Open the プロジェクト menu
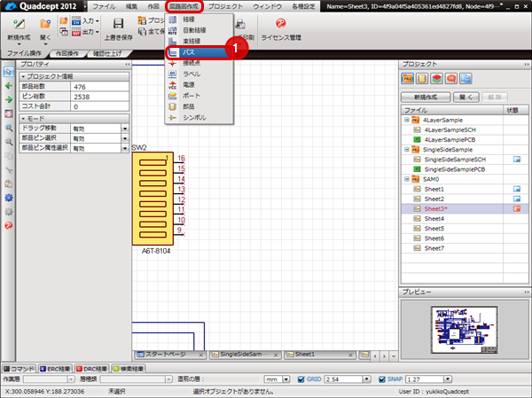Image resolution: width=532 pixels, height=398 pixels. pos(225,6)
